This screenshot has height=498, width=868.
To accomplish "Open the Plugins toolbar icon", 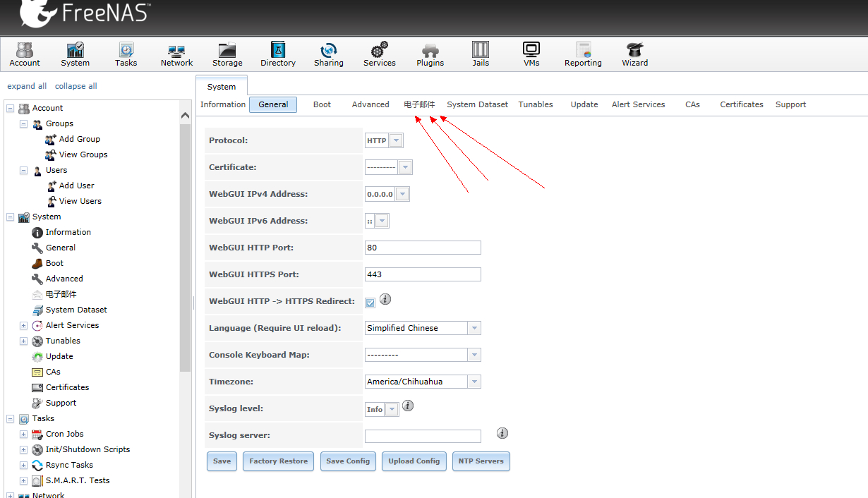I will [x=430, y=54].
